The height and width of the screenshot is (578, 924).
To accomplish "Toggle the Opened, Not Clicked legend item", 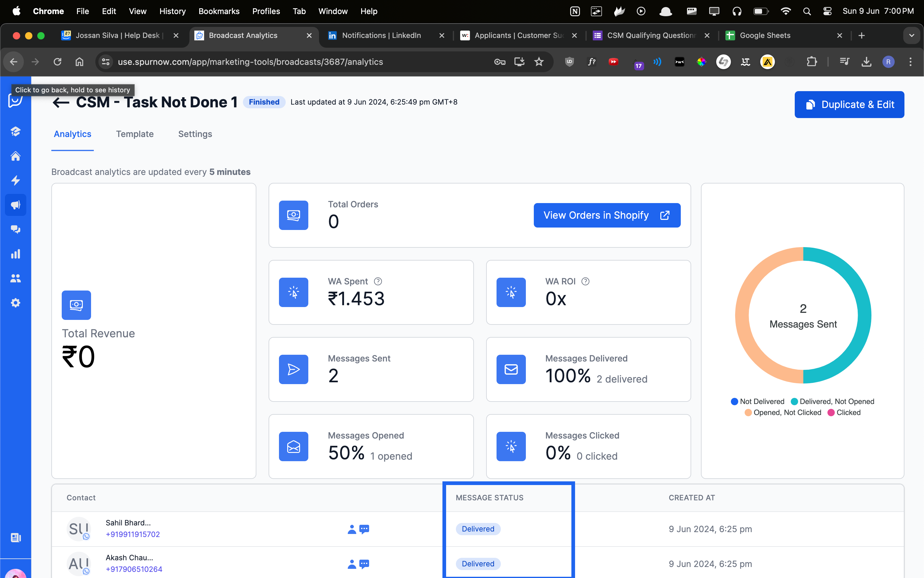I will [x=783, y=413].
